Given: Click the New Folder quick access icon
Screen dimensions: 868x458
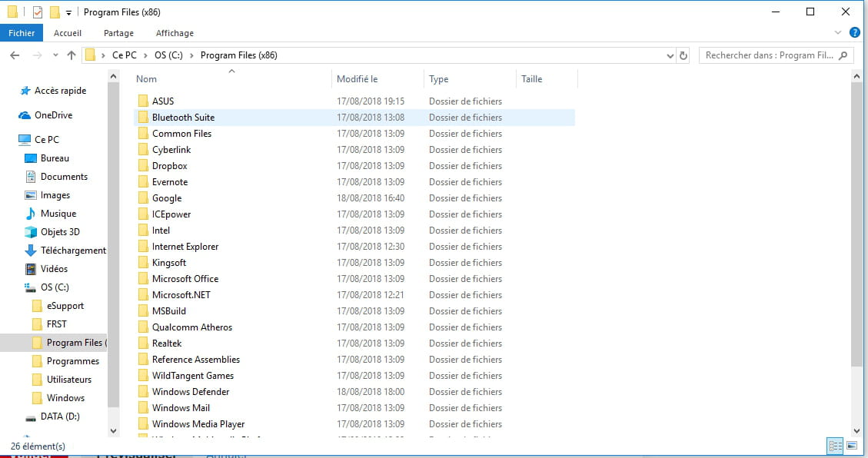Looking at the screenshot, I should (55, 12).
